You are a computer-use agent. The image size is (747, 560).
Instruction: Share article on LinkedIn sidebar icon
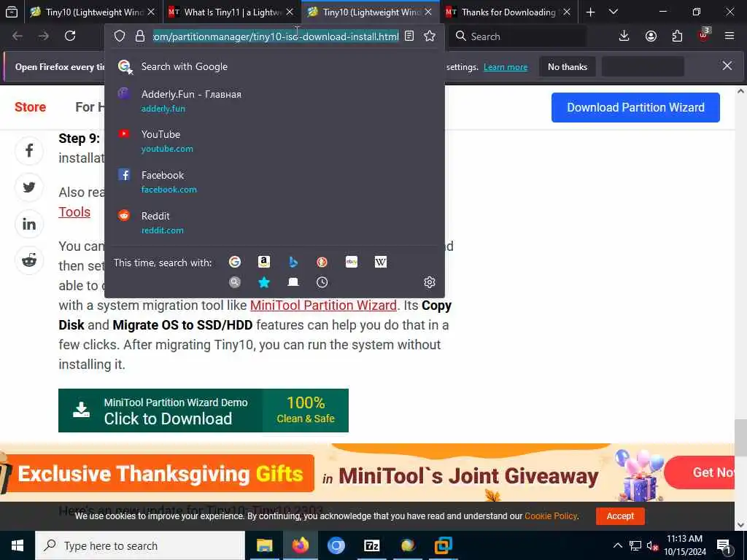(x=29, y=224)
